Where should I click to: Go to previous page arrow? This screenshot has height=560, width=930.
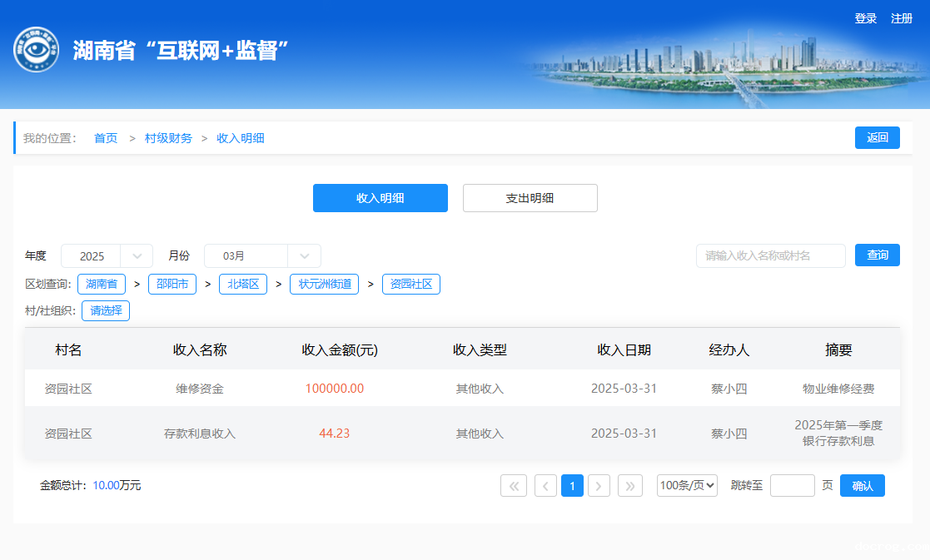[x=545, y=486]
